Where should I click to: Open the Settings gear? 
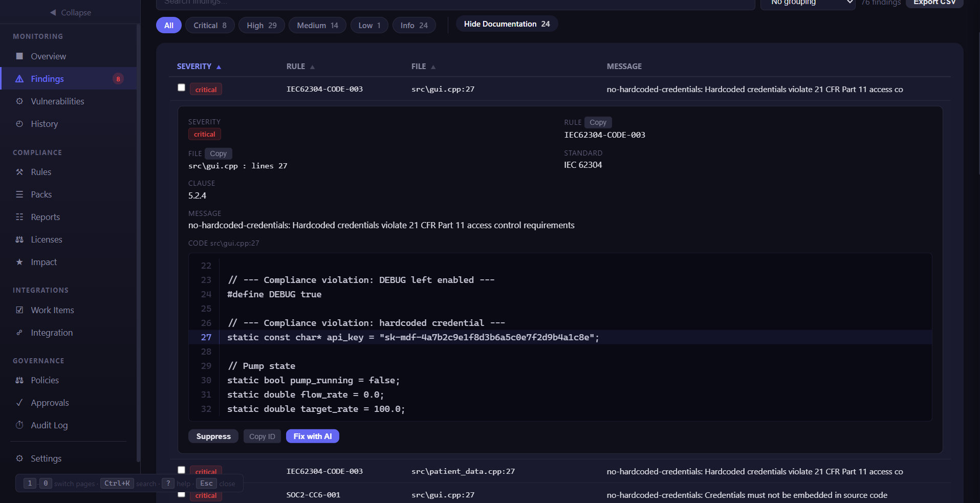point(19,458)
